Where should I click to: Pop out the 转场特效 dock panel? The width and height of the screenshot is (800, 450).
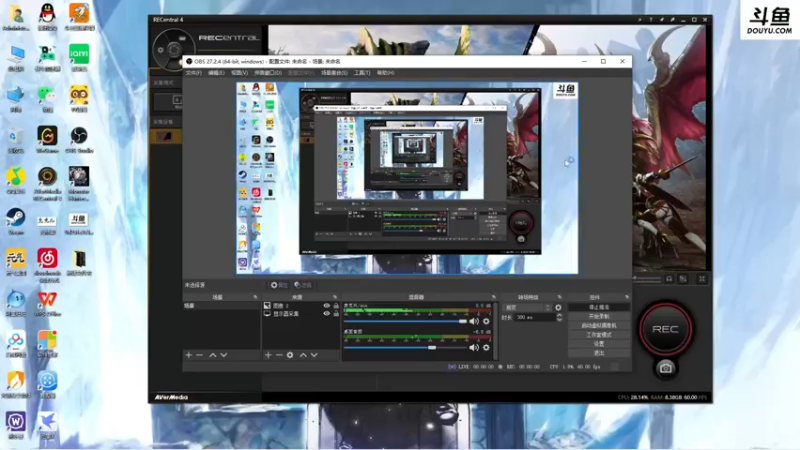point(560,297)
